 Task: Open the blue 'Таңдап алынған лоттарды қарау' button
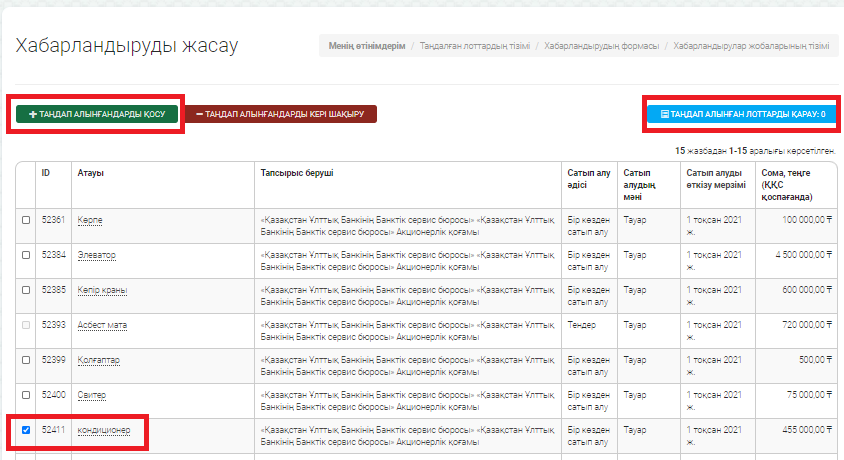(x=742, y=115)
